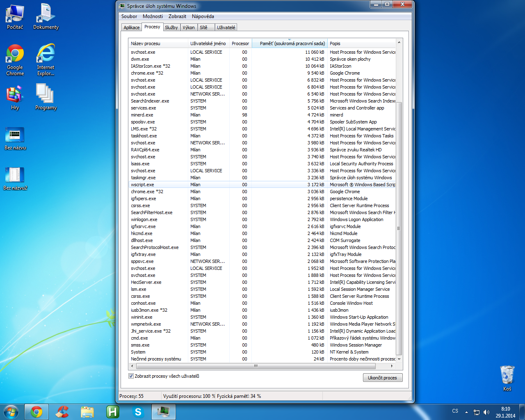Open the Soubor menu
Screen dimensions: 525x420
[129, 16]
